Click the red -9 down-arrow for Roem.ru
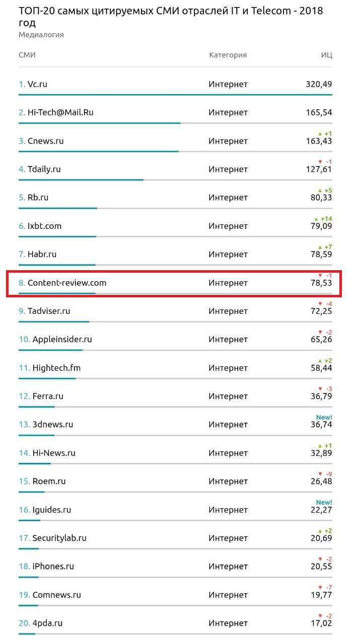The width and height of the screenshot is (359, 644). point(325,474)
